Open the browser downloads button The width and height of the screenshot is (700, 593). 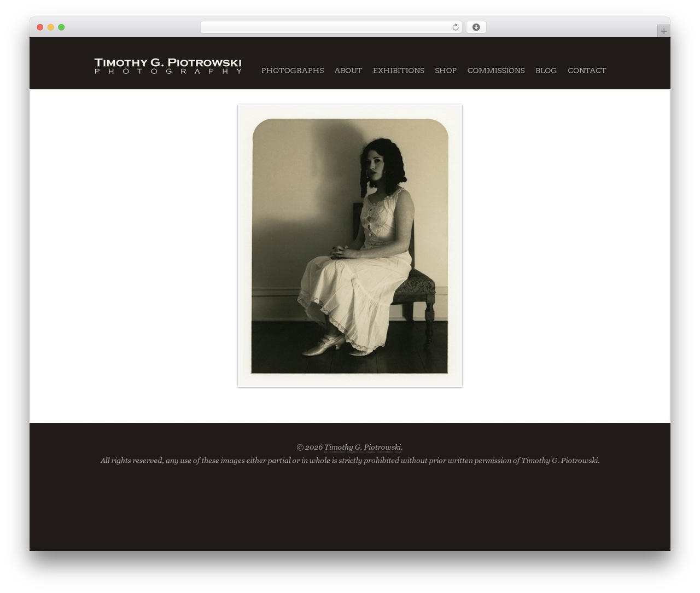point(476,27)
